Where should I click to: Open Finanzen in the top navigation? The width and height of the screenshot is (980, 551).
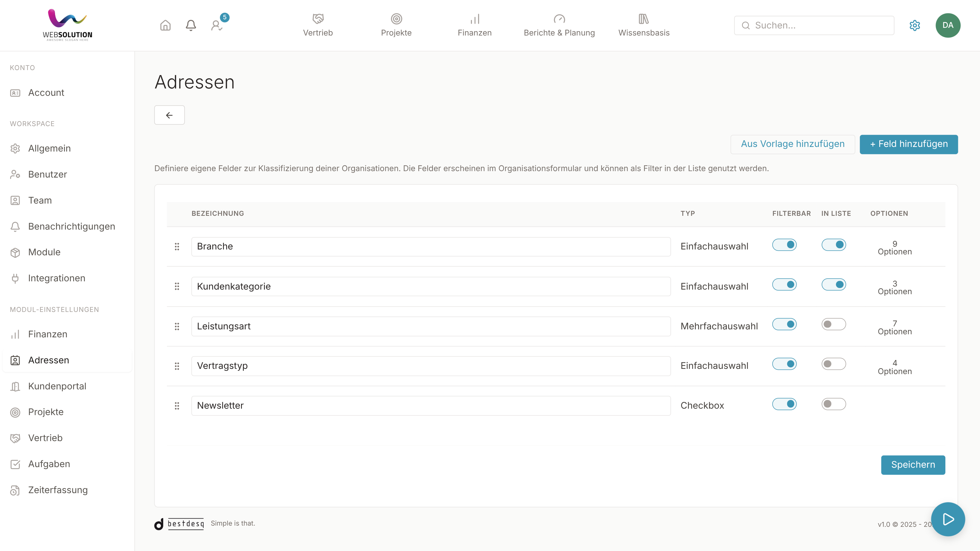pyautogui.click(x=474, y=25)
